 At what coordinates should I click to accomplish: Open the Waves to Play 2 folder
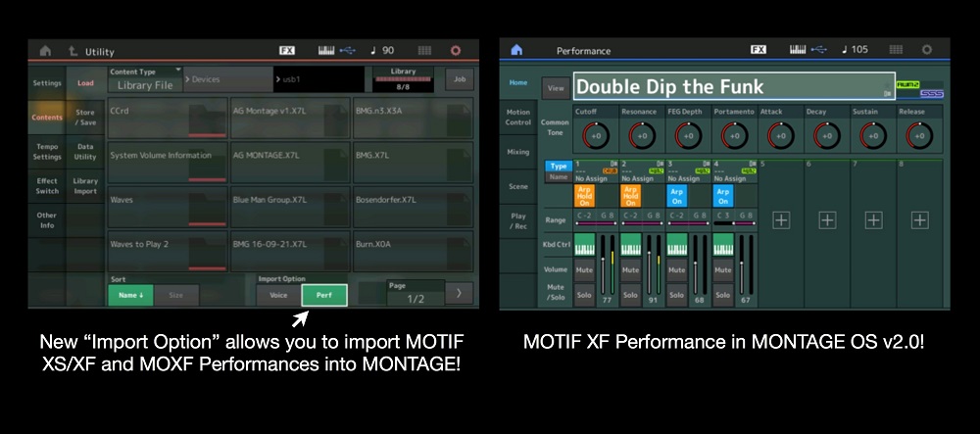click(x=168, y=251)
